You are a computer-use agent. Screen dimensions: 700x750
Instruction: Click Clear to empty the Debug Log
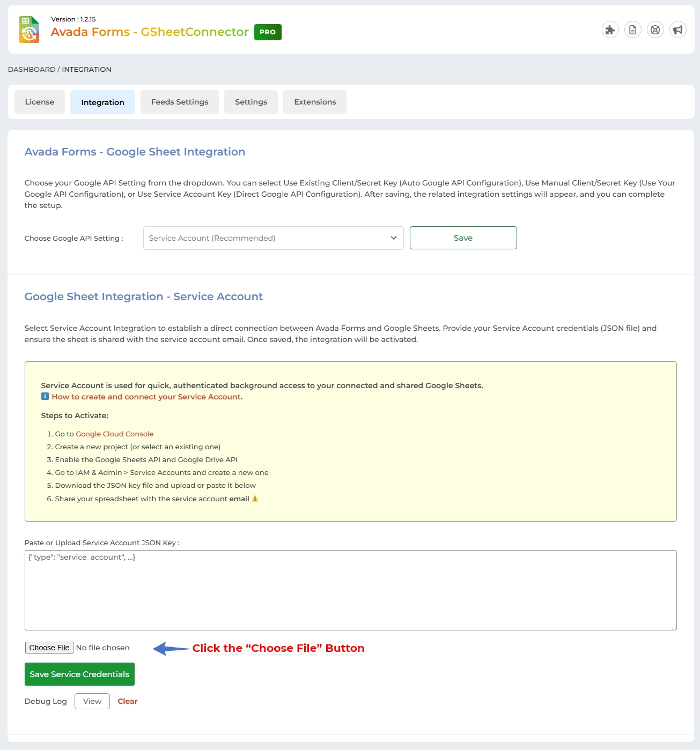(x=127, y=701)
